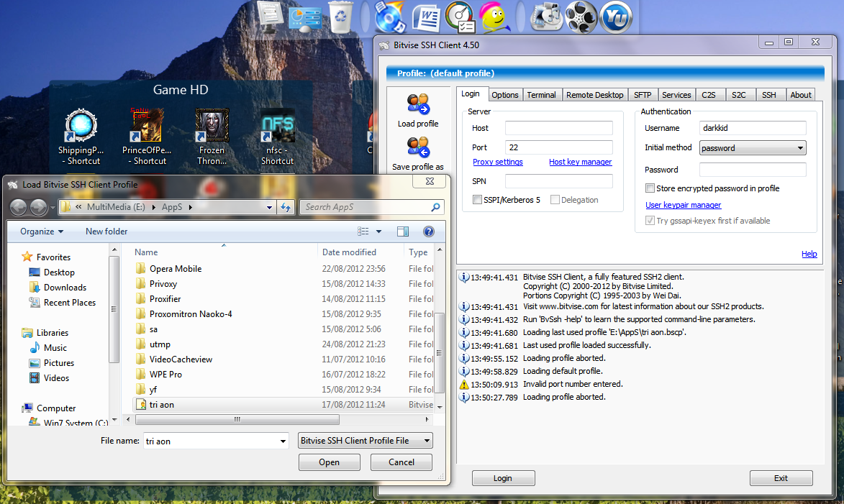
Task: Open recent pages dropdown beside the Forward arrow
Action: click(53, 207)
